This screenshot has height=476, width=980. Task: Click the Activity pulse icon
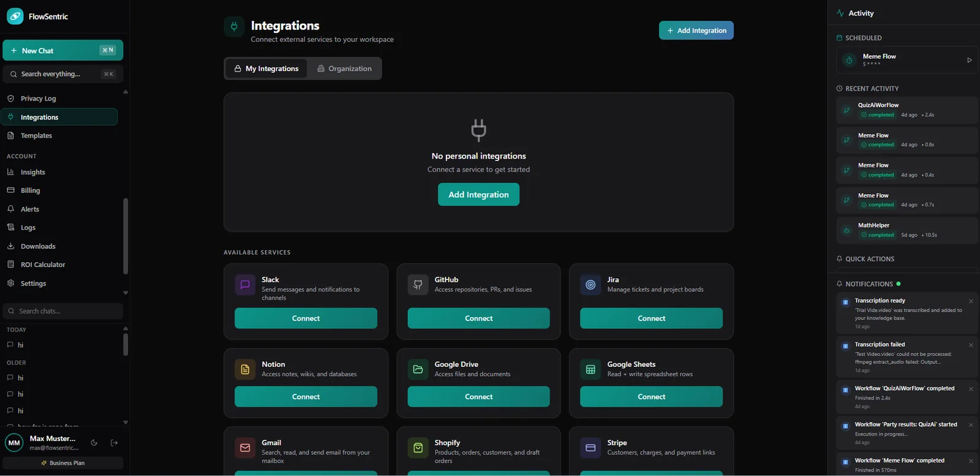[840, 13]
